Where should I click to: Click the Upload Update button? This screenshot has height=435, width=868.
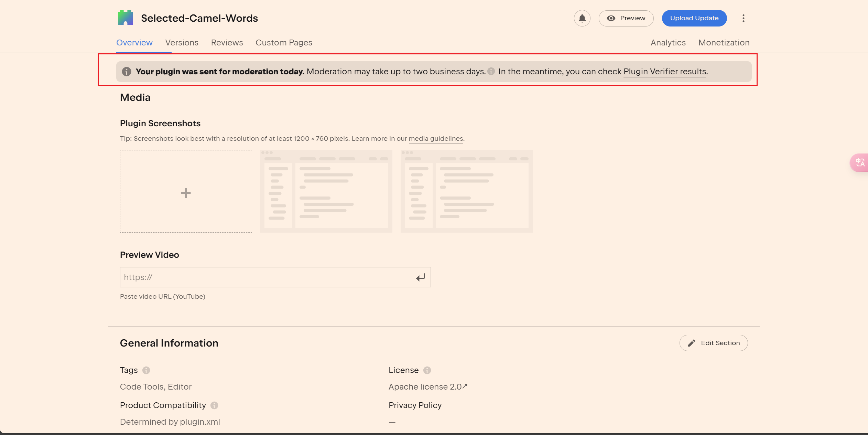click(x=694, y=18)
